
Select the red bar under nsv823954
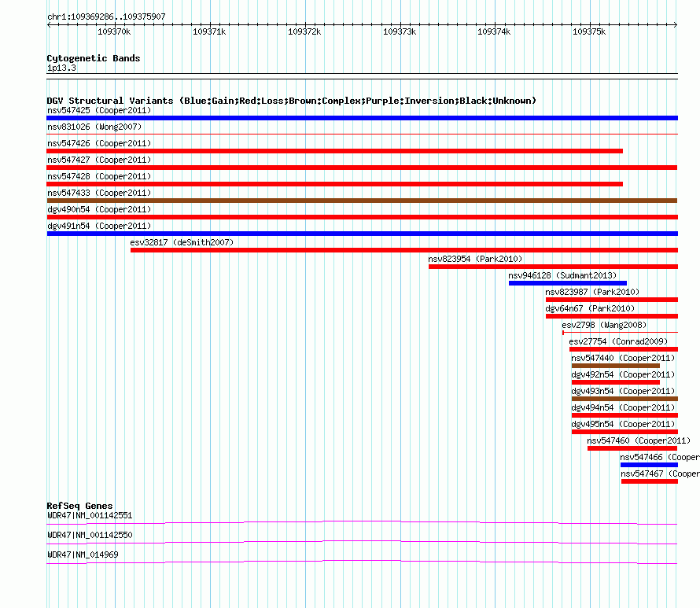[x=553, y=267]
